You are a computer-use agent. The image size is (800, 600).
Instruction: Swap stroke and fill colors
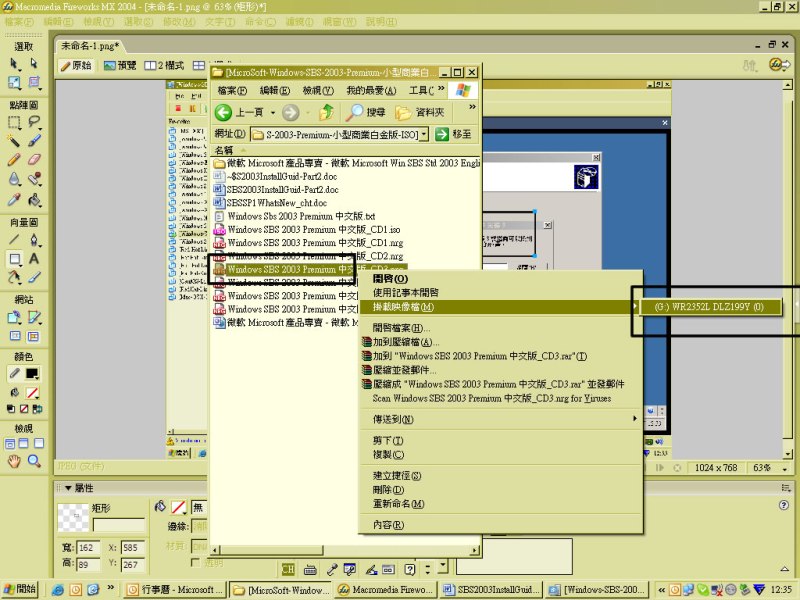click(37, 409)
